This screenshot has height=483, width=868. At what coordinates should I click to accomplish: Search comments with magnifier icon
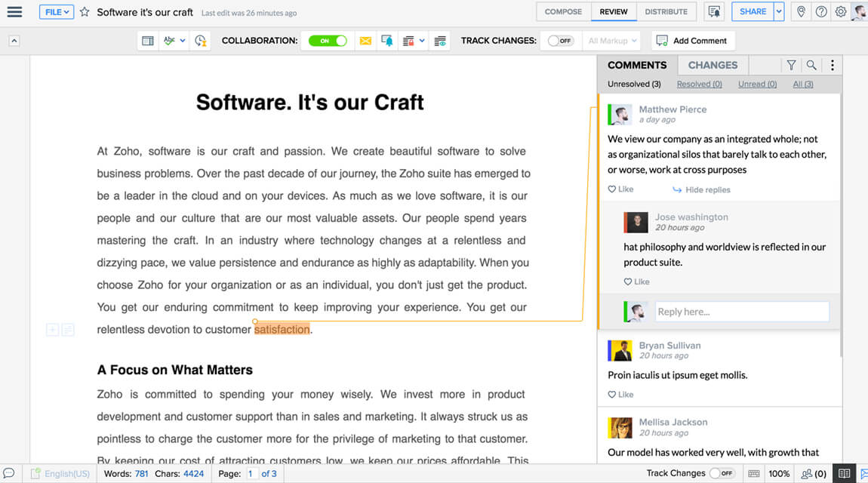811,66
